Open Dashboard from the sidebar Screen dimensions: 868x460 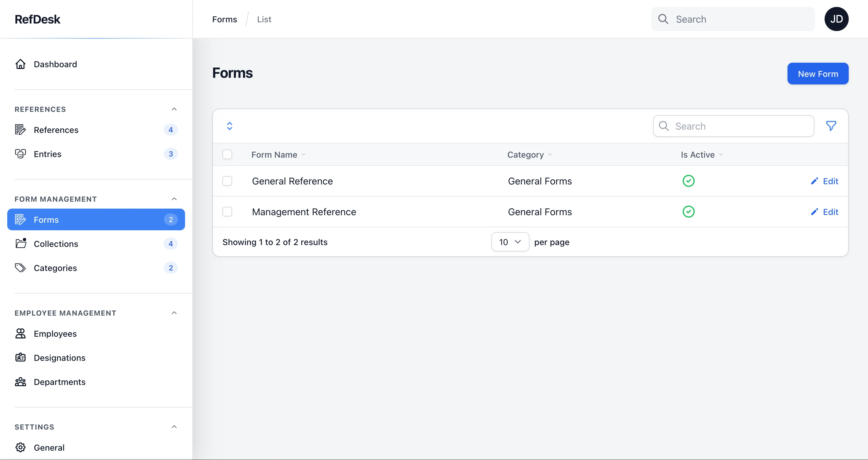pos(96,64)
